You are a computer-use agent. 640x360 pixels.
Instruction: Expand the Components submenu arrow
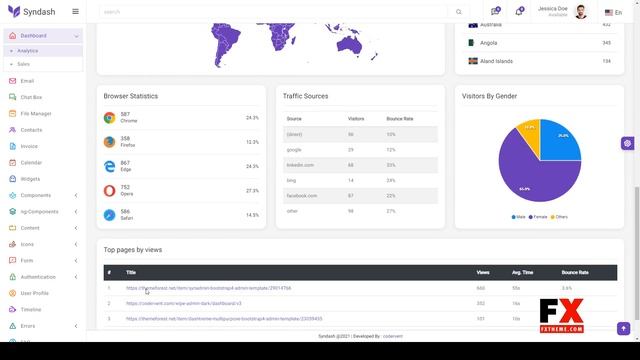pos(76,196)
